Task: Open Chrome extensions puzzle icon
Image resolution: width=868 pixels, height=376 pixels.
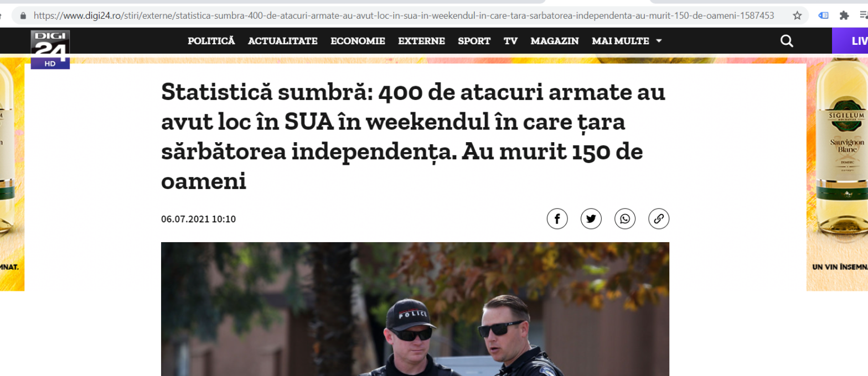Action: (844, 15)
